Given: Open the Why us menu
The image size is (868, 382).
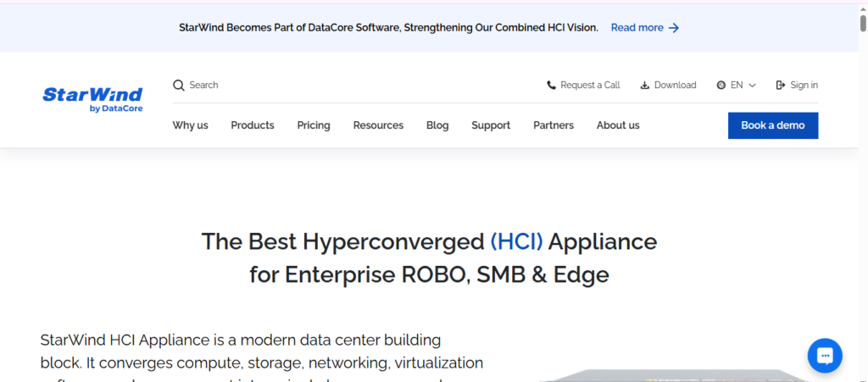Looking at the screenshot, I should coord(191,125).
